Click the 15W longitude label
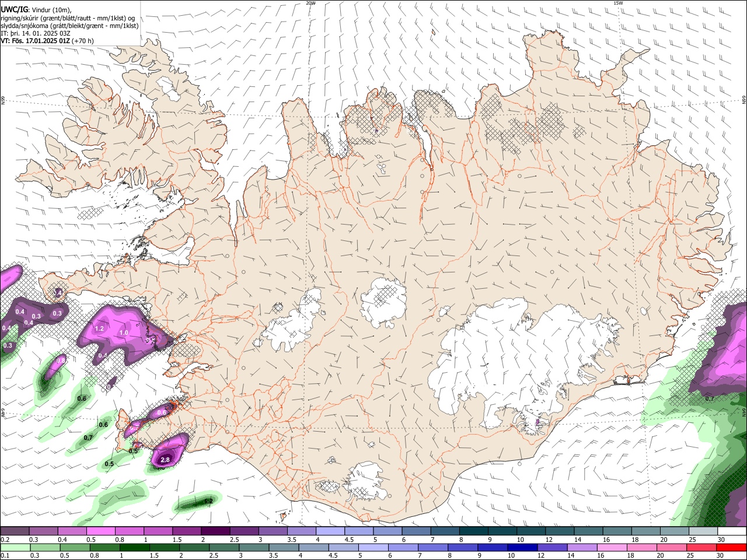The width and height of the screenshot is (747, 560). [618, 3]
